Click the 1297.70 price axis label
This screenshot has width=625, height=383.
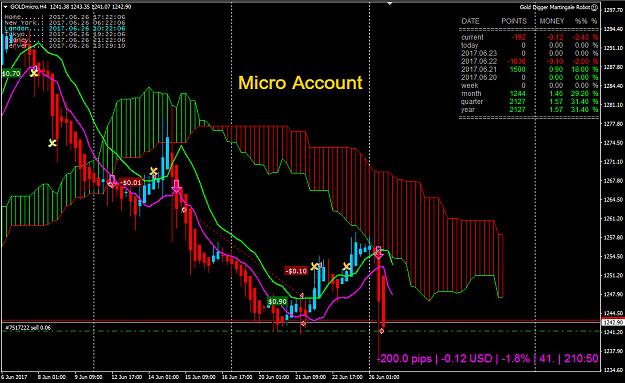pyautogui.click(x=613, y=10)
